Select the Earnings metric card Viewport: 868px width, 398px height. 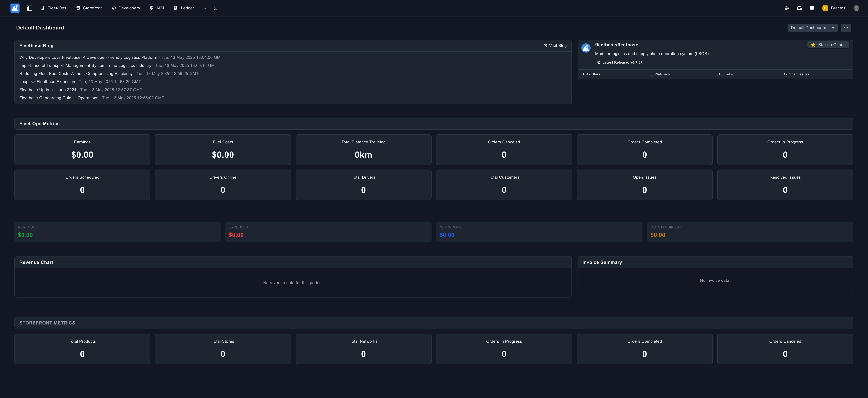(82, 149)
